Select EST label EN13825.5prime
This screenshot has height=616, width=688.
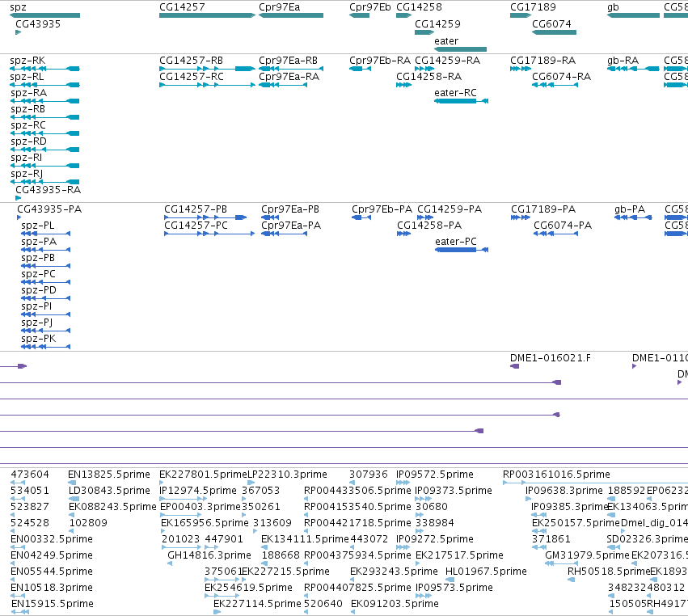(x=109, y=475)
